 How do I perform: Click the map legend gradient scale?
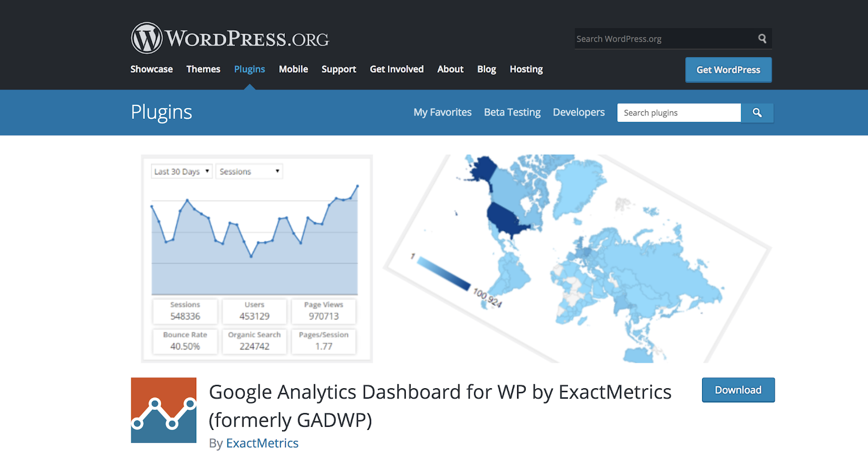coord(444,274)
